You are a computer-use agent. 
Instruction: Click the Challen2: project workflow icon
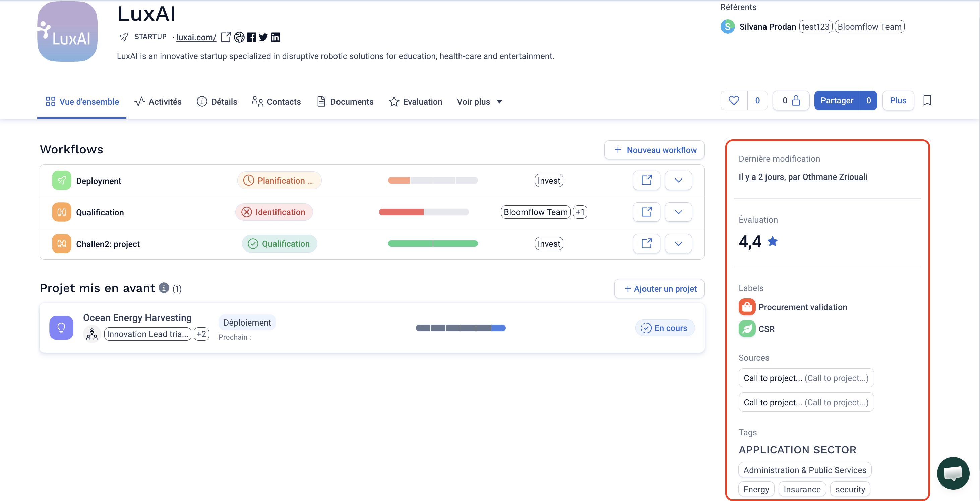62,244
